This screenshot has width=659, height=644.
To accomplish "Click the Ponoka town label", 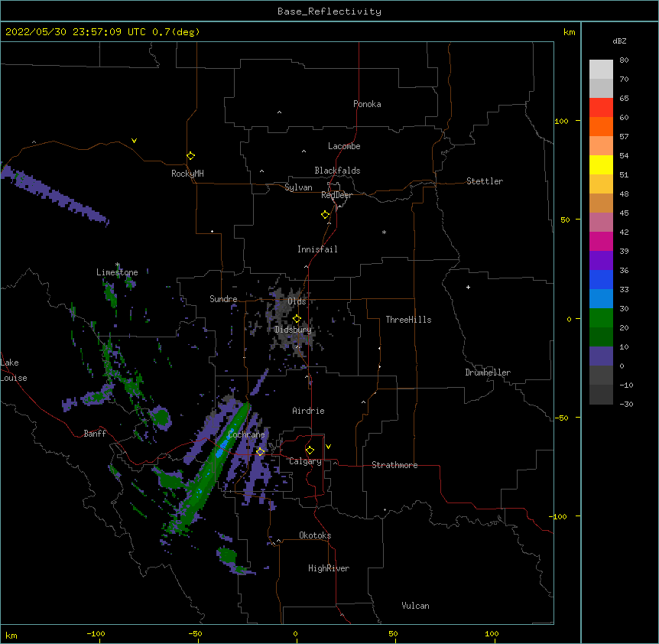I will click(x=367, y=104).
